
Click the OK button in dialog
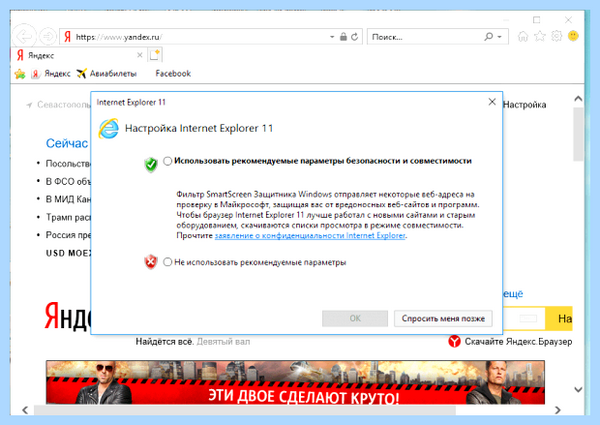(355, 318)
